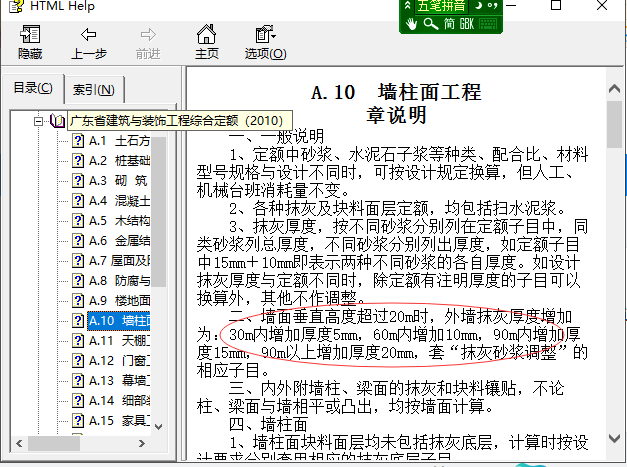627x467 pixels.
Task: Click the contents tree horizontal scrollbar thumb
Action: 54,443
